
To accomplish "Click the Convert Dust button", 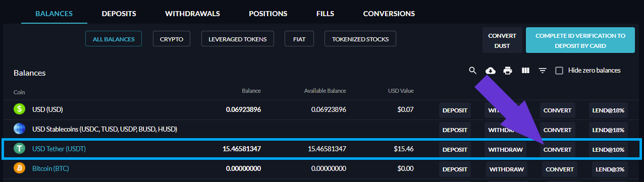I will (502, 40).
